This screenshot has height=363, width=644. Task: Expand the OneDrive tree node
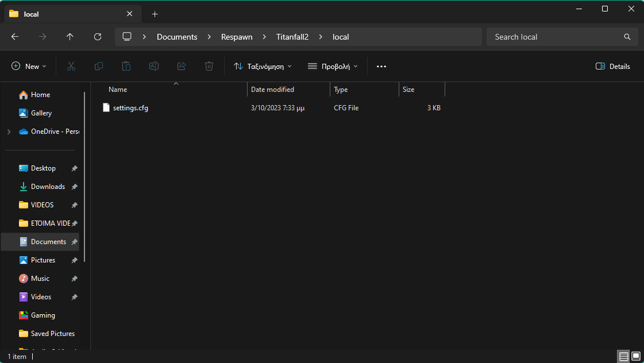[9, 132]
